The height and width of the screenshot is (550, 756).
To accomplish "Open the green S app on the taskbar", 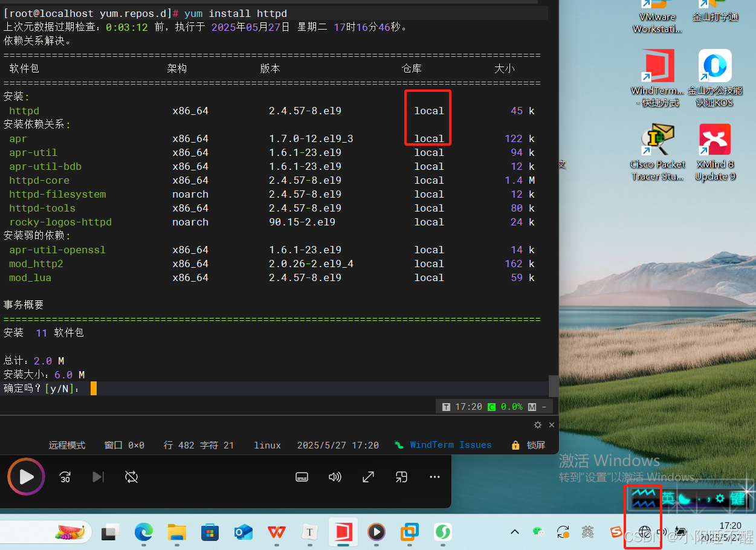I will [443, 532].
